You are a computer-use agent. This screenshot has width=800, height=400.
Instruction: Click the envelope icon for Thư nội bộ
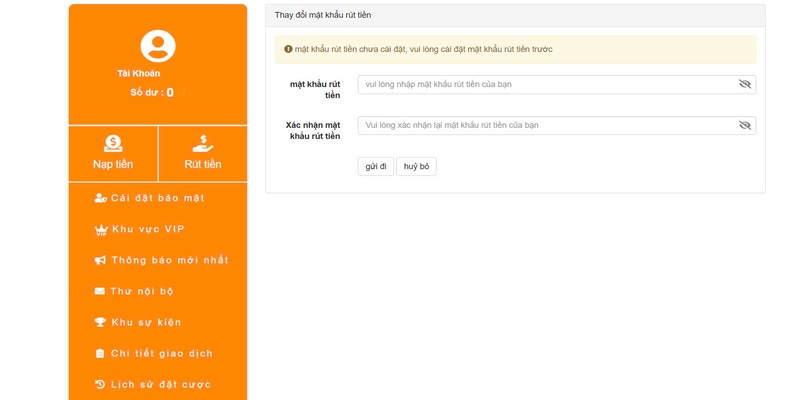point(100,291)
